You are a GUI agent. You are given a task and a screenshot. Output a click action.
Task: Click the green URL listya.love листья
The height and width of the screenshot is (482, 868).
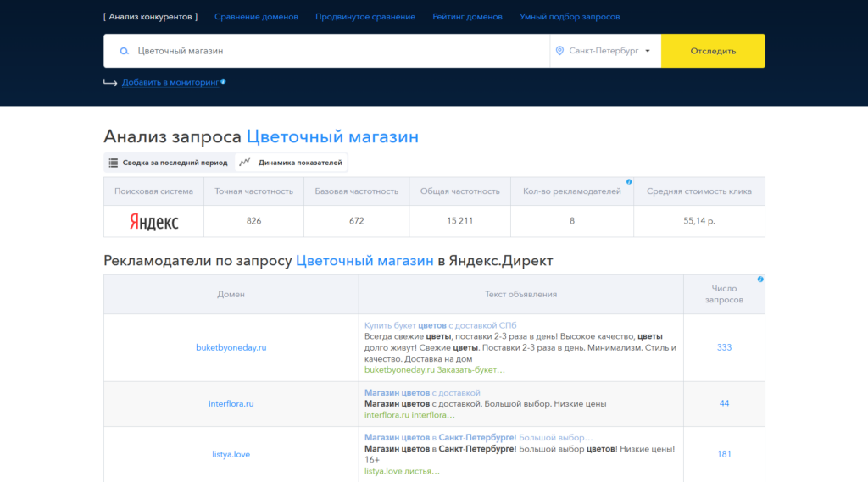coord(402,472)
